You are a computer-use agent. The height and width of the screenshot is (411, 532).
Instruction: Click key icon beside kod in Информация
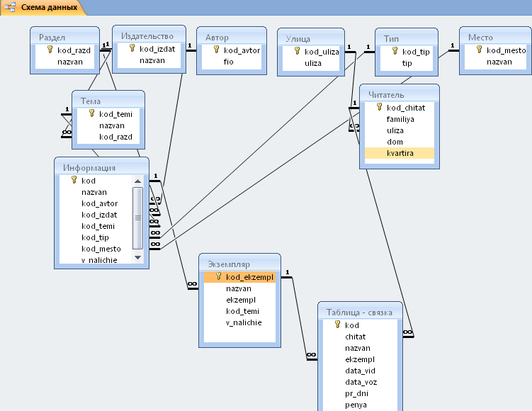[x=74, y=180]
